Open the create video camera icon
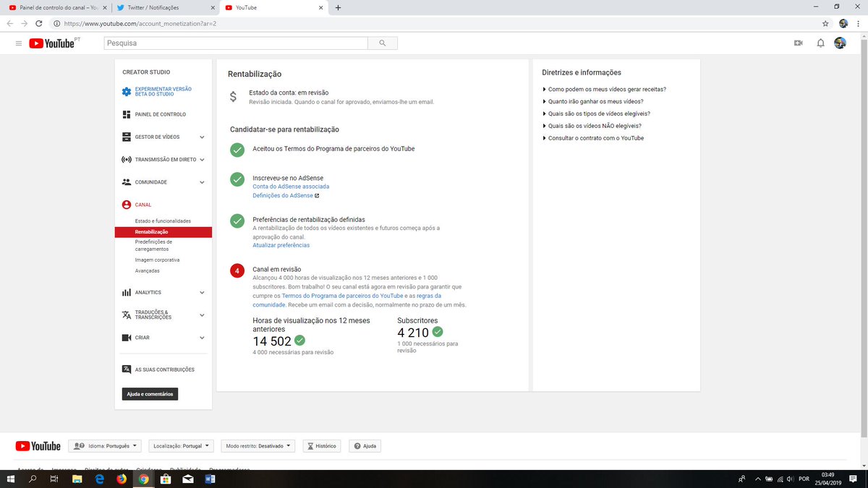Screen dimensions: 868x488 799,43
